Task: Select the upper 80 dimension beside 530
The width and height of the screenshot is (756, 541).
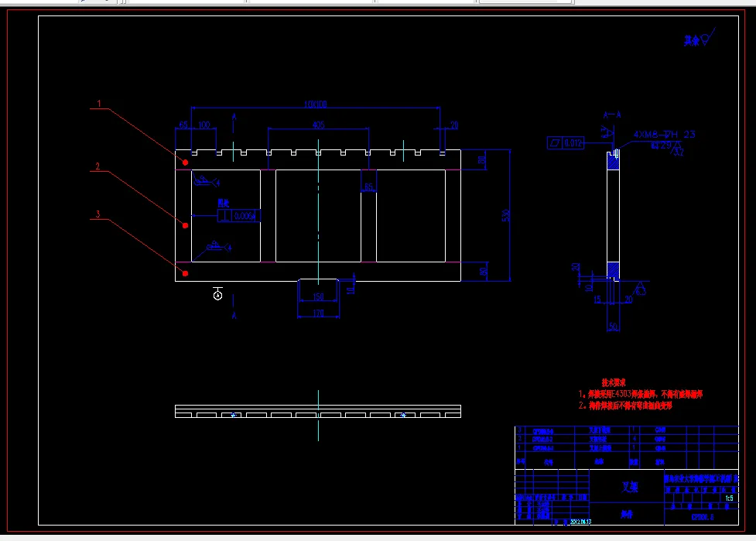Action: [x=481, y=159]
